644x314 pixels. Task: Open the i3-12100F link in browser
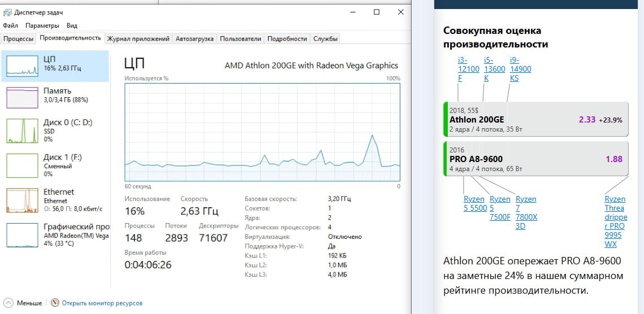(x=468, y=69)
